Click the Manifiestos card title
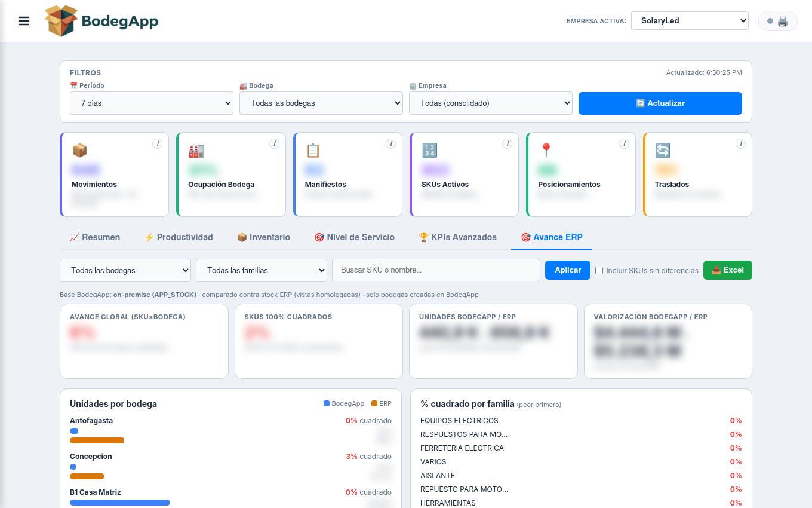 click(x=325, y=185)
